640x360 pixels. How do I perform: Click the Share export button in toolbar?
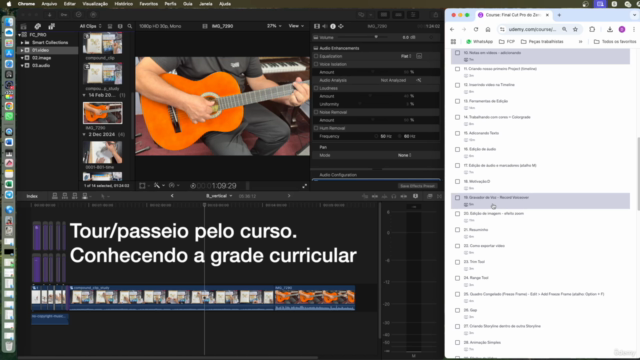436,15
